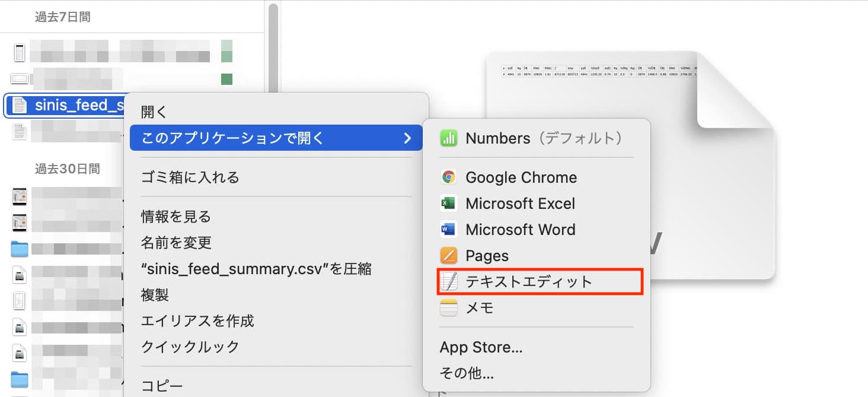Click the Pages app icon

coord(449,256)
